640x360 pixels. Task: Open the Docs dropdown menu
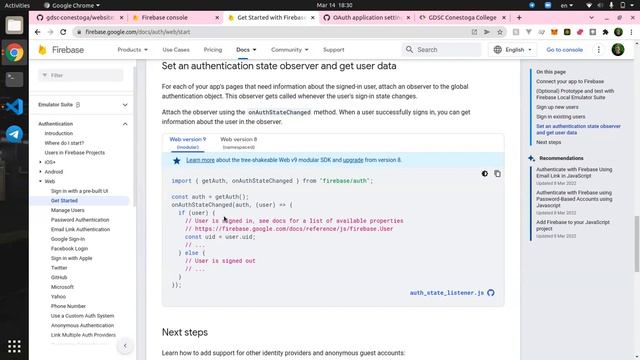click(246, 50)
